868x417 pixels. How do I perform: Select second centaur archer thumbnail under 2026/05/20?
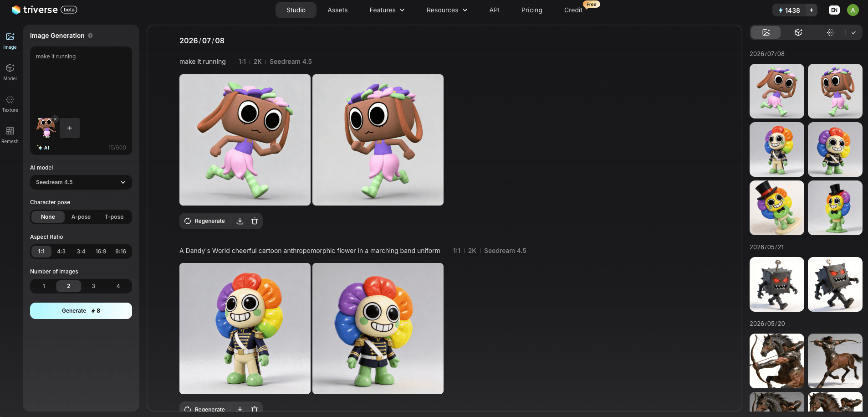(835, 361)
